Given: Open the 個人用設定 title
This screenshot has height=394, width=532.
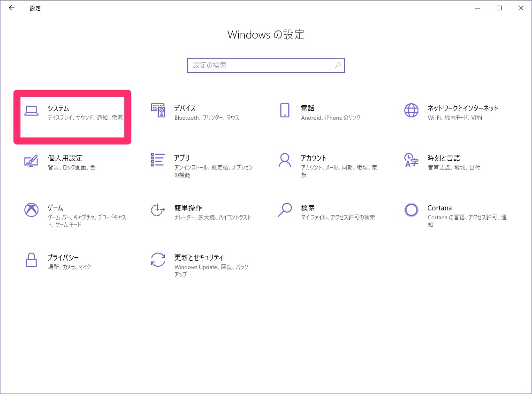Looking at the screenshot, I should coord(65,158).
